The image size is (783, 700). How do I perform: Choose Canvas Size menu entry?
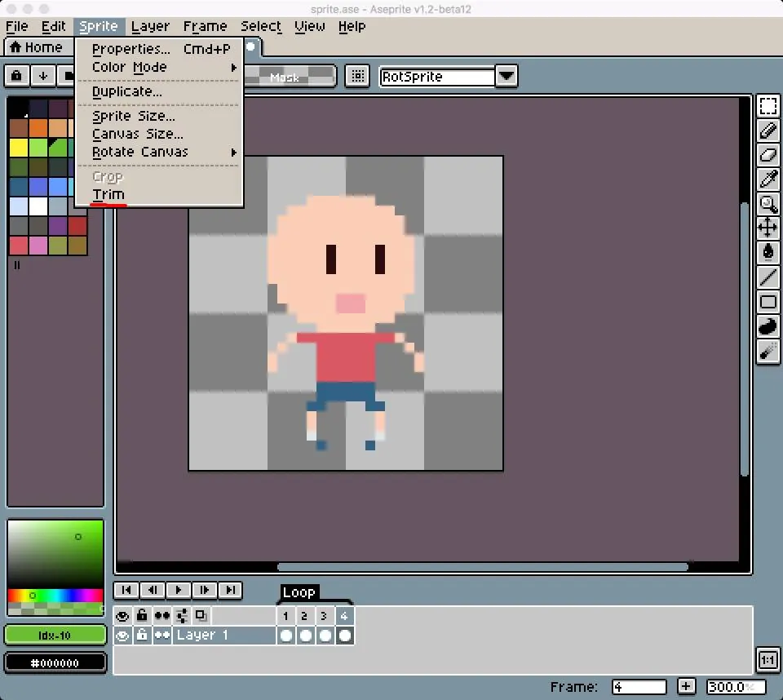pos(159,134)
